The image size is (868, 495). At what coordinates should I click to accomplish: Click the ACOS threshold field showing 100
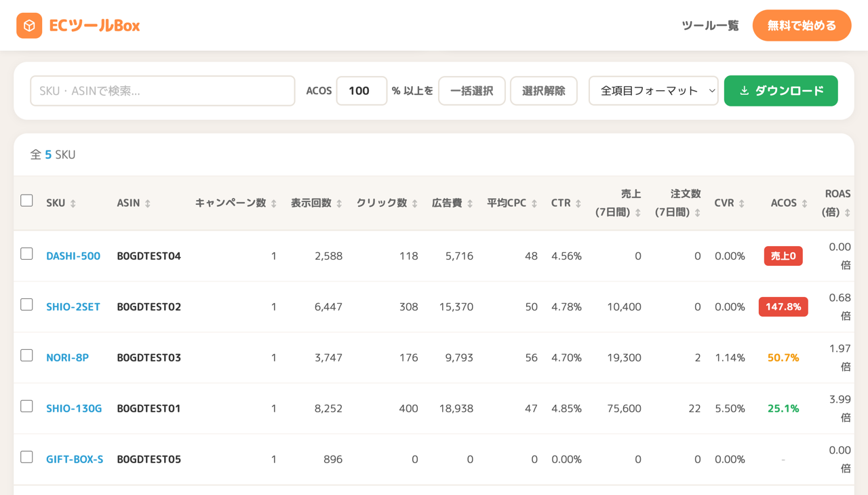361,91
